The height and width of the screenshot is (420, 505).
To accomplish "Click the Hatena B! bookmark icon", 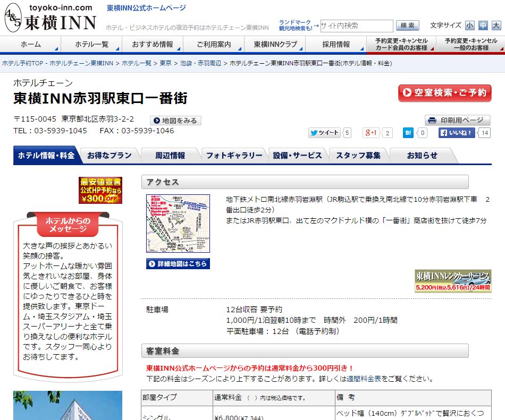I will pos(408,133).
